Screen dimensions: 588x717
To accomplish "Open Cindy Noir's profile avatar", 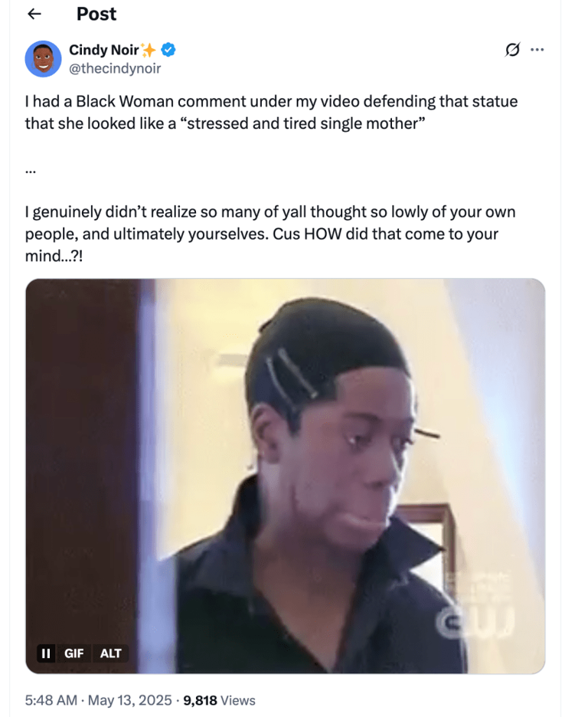I will coord(43,58).
